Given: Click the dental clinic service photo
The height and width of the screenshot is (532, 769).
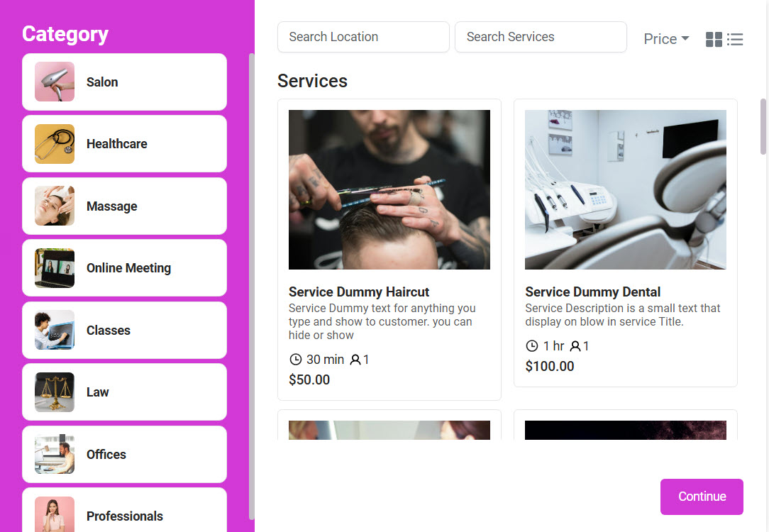Looking at the screenshot, I should (x=625, y=189).
